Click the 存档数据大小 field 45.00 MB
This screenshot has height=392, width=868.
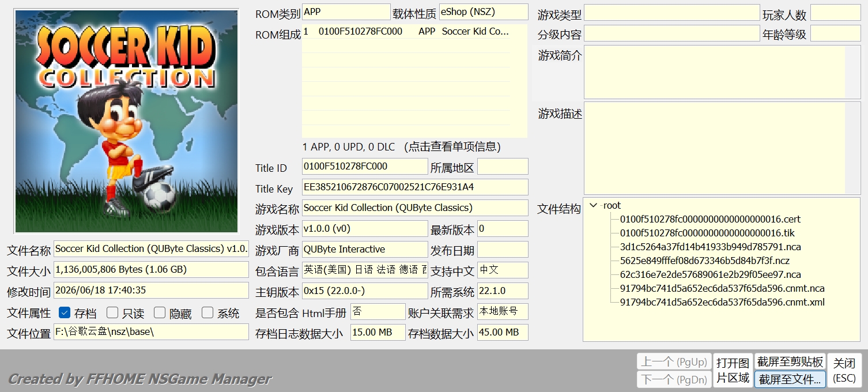point(503,332)
